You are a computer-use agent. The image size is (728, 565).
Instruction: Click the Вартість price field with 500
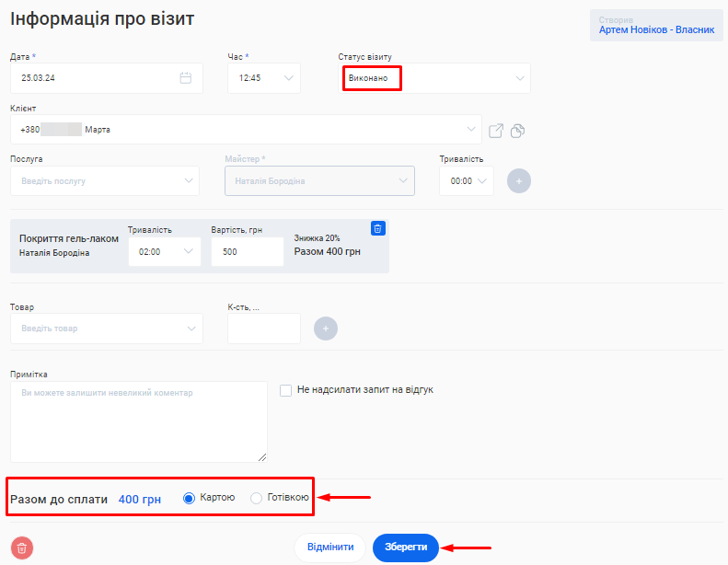tap(247, 251)
